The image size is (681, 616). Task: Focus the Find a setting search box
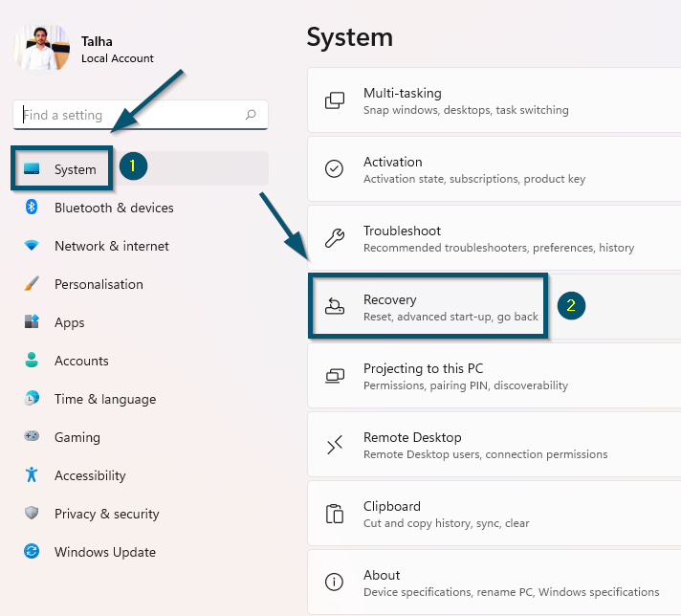(141, 115)
